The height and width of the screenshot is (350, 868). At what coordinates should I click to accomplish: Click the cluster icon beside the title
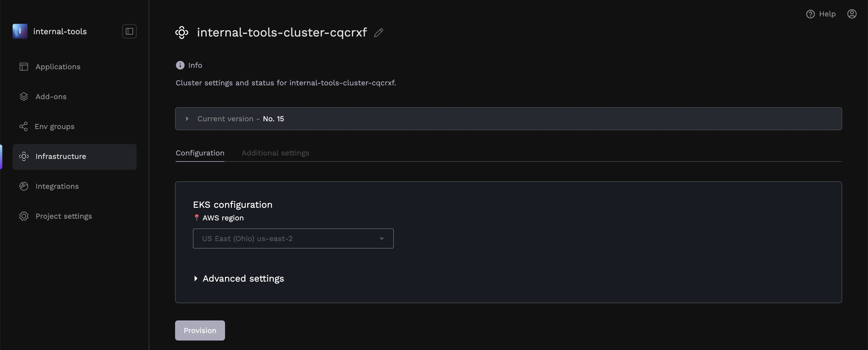click(182, 32)
